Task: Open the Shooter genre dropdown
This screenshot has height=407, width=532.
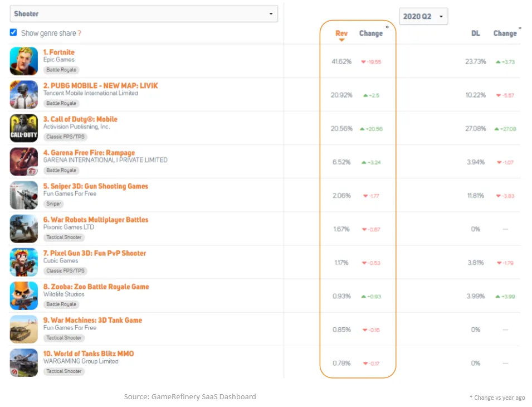Action: pyautogui.click(x=144, y=14)
